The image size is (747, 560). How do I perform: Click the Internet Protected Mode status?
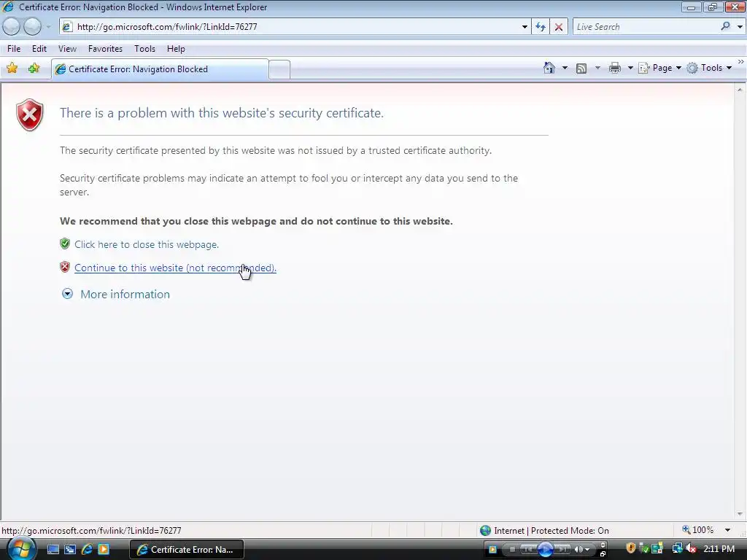coord(544,531)
